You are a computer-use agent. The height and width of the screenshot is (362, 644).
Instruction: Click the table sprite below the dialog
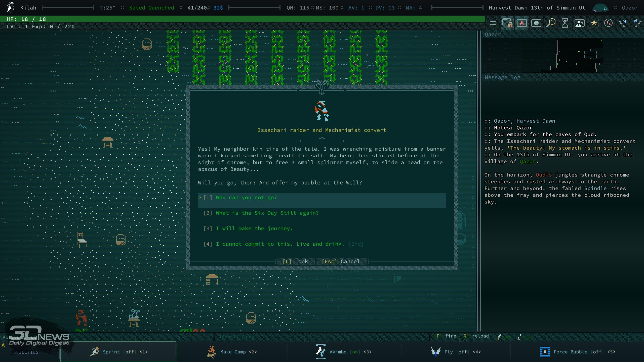tap(212, 279)
